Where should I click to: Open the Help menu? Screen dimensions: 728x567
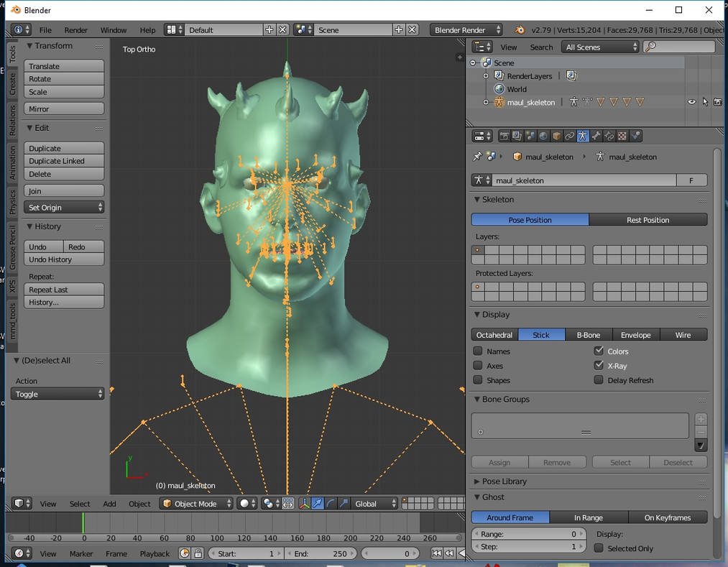(x=147, y=29)
